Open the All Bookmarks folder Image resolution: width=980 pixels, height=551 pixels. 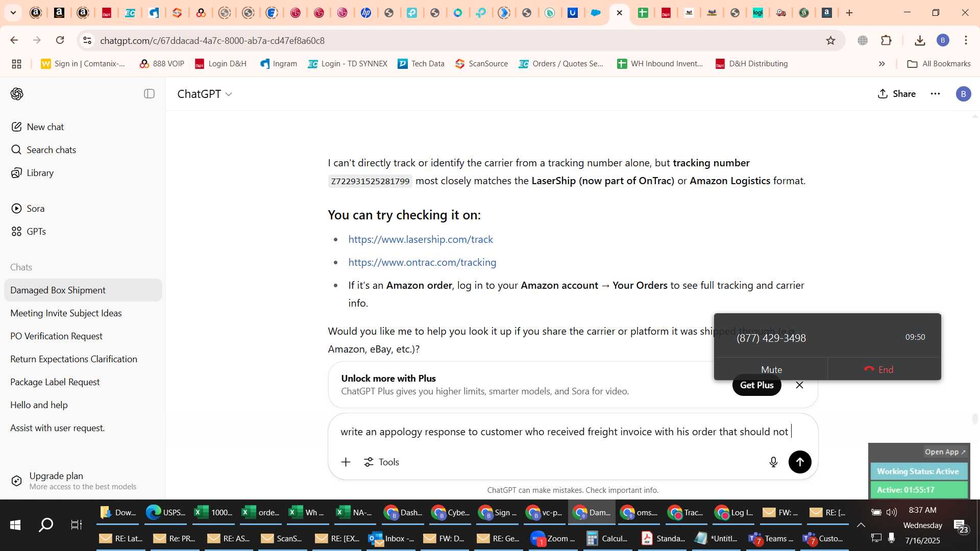938,64
